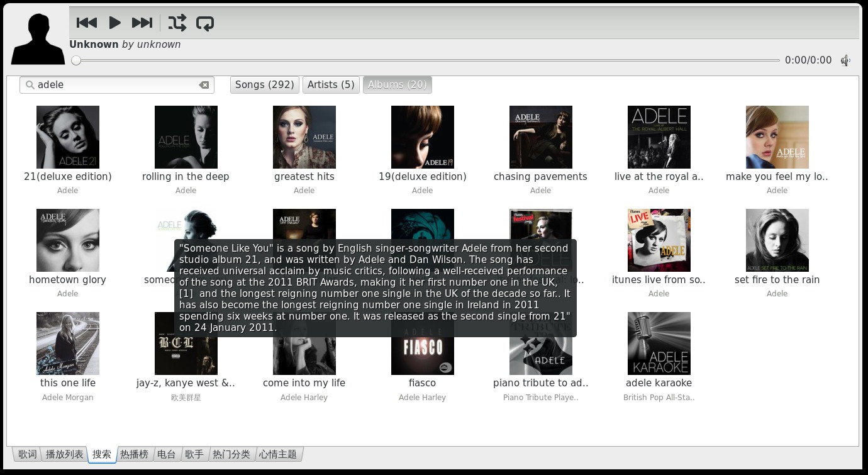868x475 pixels.
Task: Click the artist label Piano Tribute Playe..
Action: [x=541, y=398]
